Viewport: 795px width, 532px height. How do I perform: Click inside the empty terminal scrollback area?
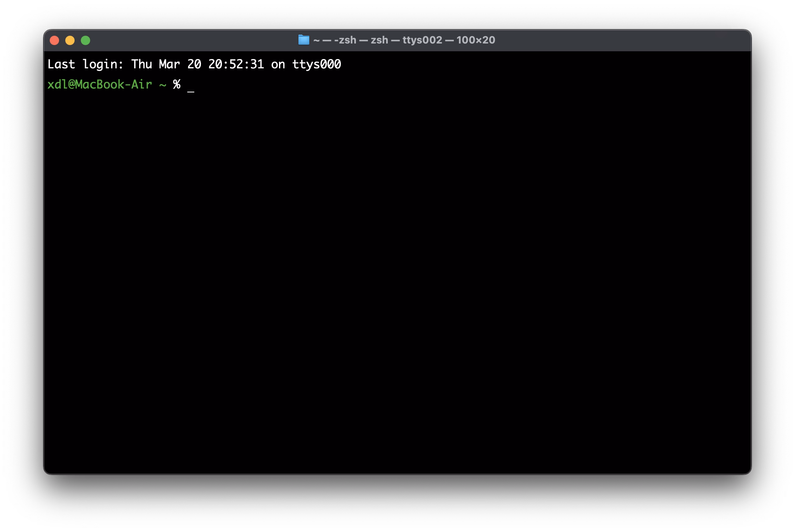(389, 272)
